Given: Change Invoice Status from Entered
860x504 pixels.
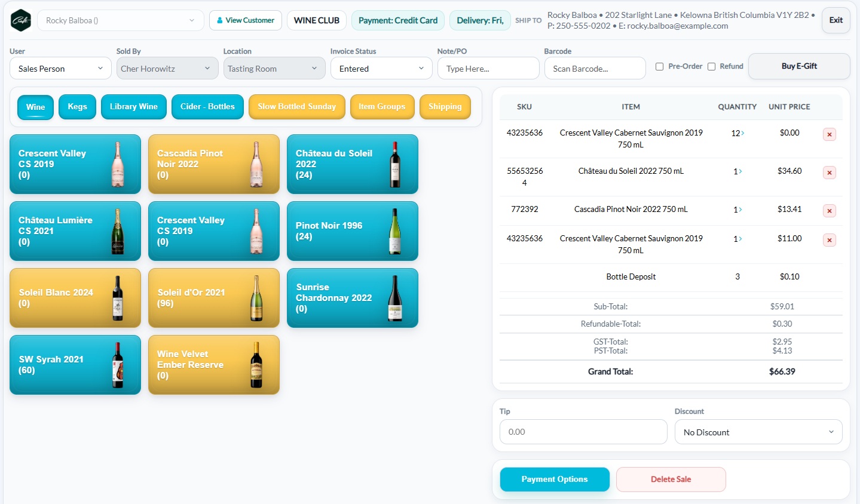Looking at the screenshot, I should [381, 68].
